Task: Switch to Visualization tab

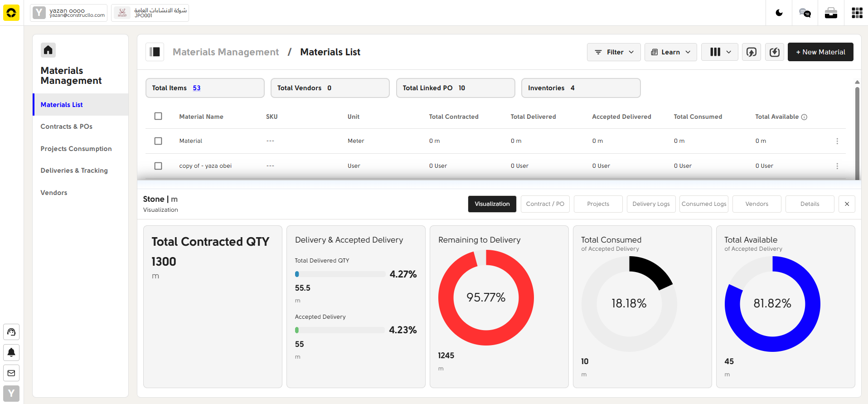Action: point(492,204)
